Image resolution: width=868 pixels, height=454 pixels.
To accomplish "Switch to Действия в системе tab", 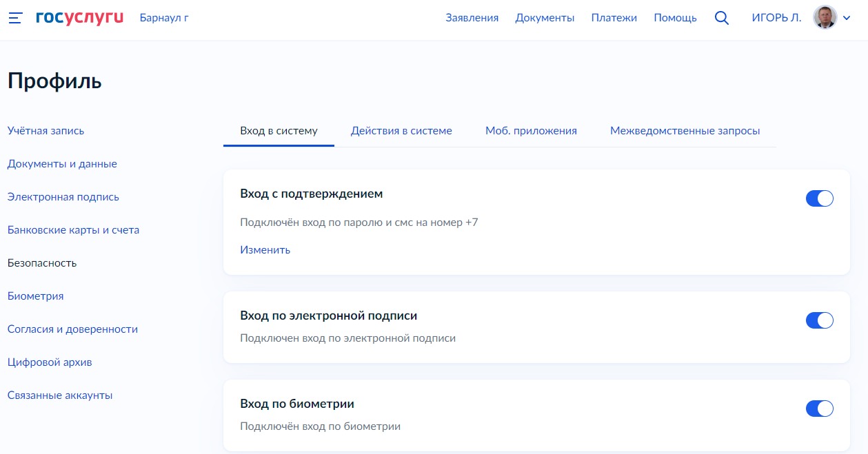I will tap(401, 131).
